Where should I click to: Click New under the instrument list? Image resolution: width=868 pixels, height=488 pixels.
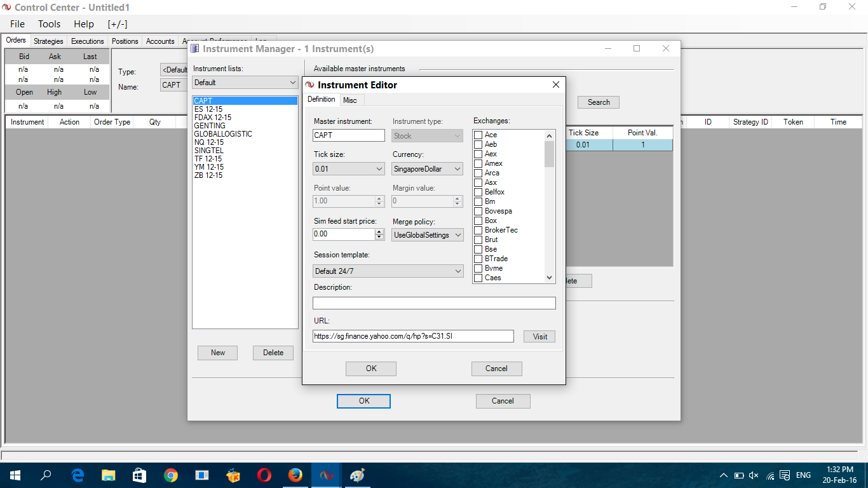click(218, 353)
